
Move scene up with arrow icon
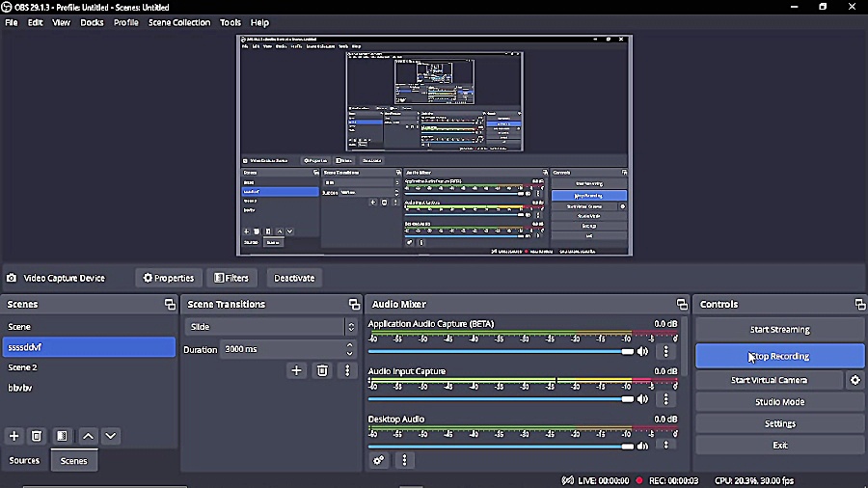pyautogui.click(x=88, y=436)
